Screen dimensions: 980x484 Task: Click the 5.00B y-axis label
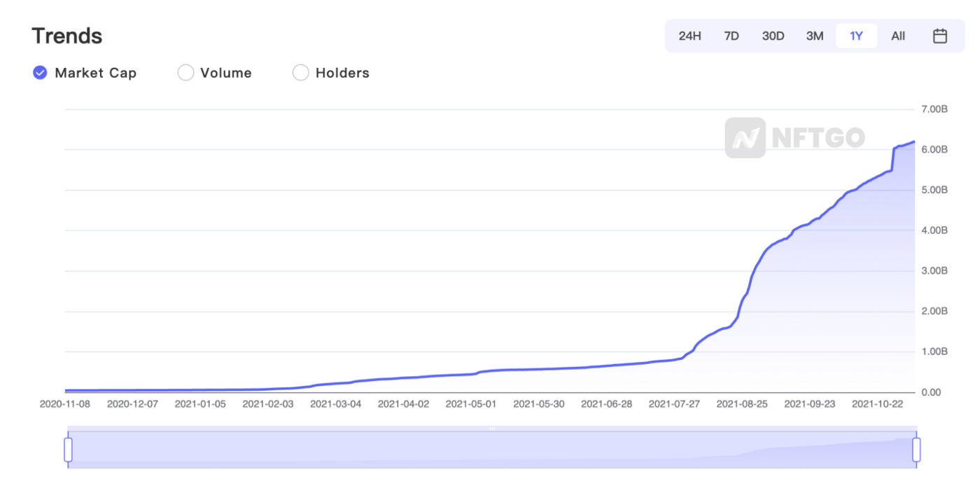point(934,191)
